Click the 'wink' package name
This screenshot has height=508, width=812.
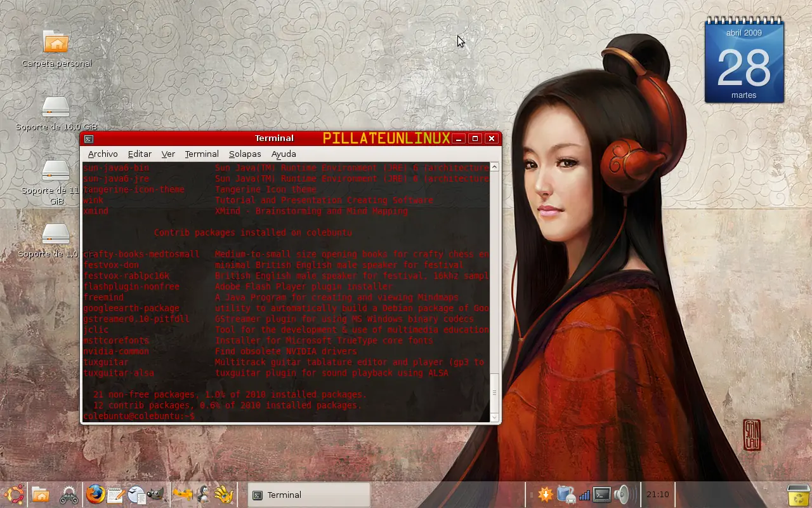93,200
